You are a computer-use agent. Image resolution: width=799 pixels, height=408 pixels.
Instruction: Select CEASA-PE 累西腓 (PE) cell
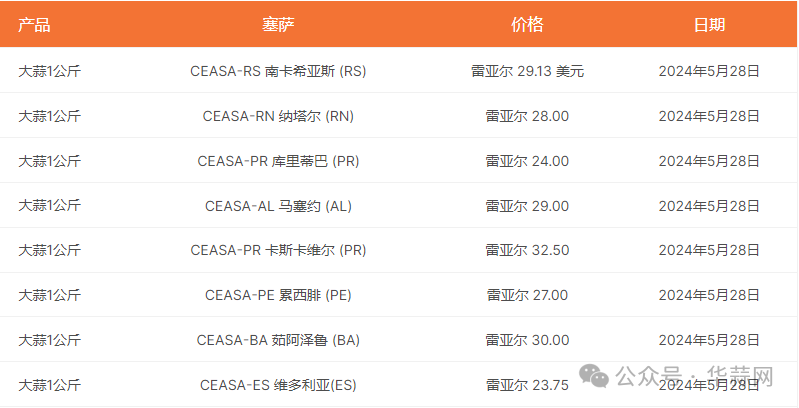(278, 295)
